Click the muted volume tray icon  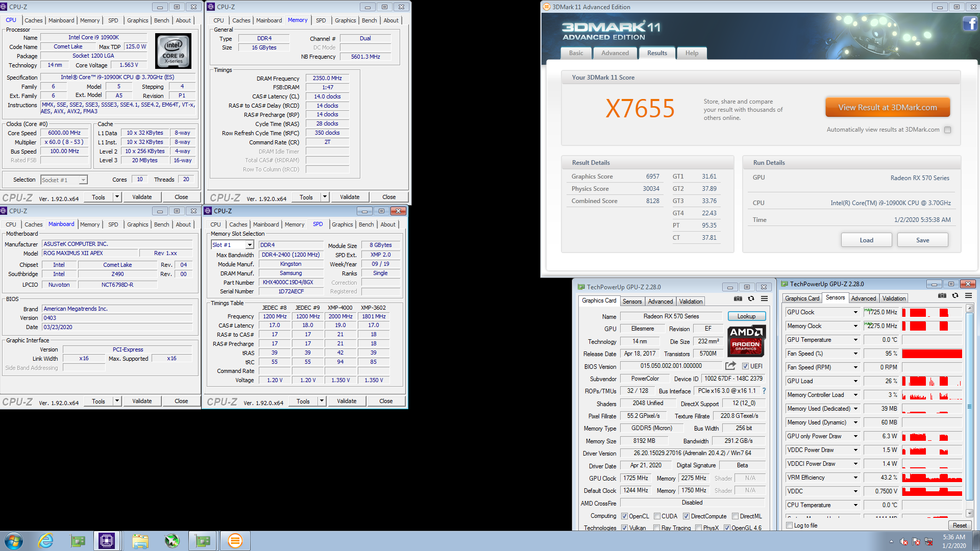point(904,541)
